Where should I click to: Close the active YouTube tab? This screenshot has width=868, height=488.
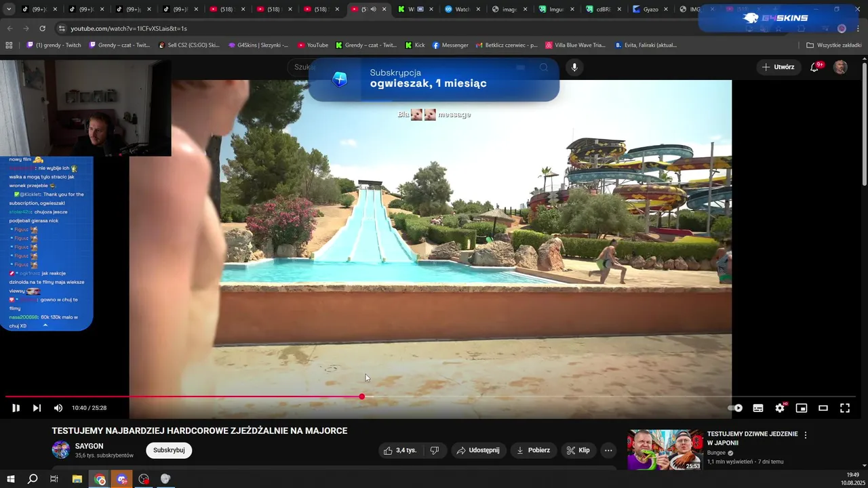[384, 9]
